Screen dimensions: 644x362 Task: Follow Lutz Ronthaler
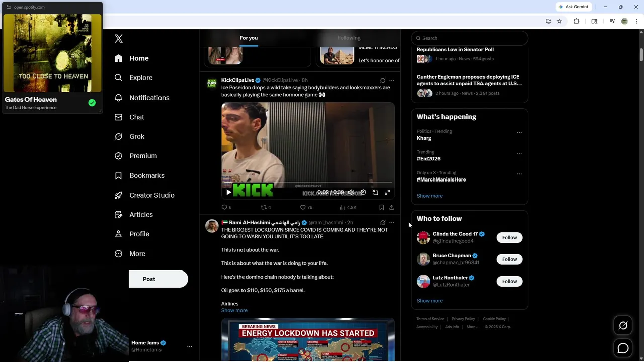pos(509,281)
